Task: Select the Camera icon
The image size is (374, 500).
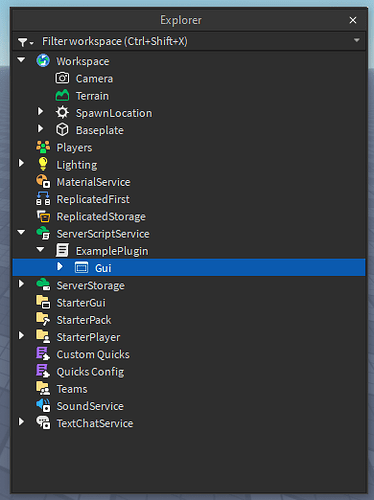Action: (x=62, y=78)
